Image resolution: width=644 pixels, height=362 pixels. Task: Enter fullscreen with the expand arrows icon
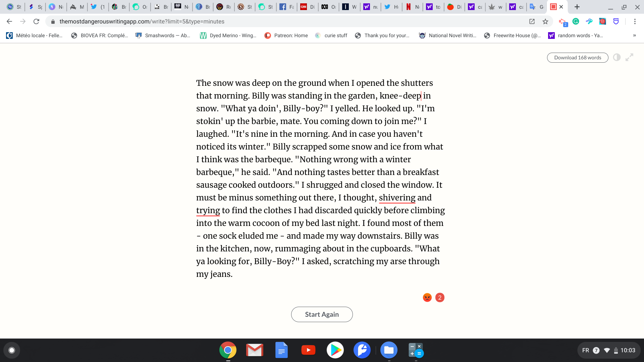click(629, 57)
